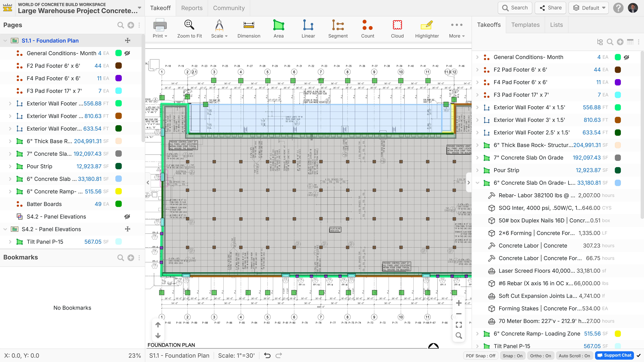Add a new takeoff in Takeoffs panel
This screenshot has height=362, width=644.
coord(620,42)
